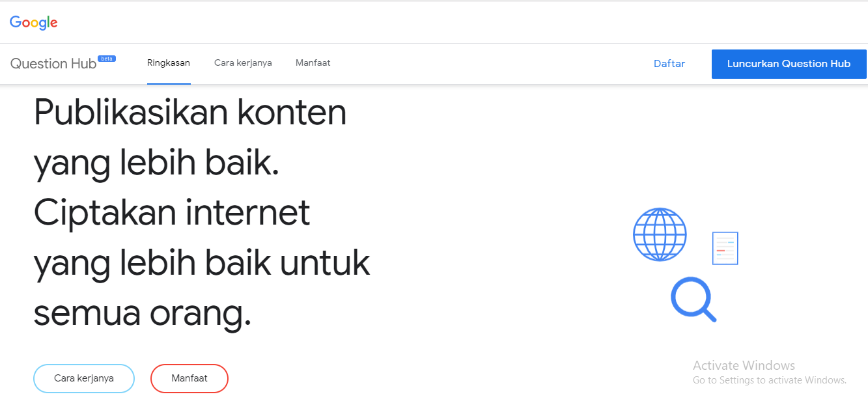The height and width of the screenshot is (403, 868).
Task: Select Manfaat in the top navigation bar
Action: (x=313, y=63)
